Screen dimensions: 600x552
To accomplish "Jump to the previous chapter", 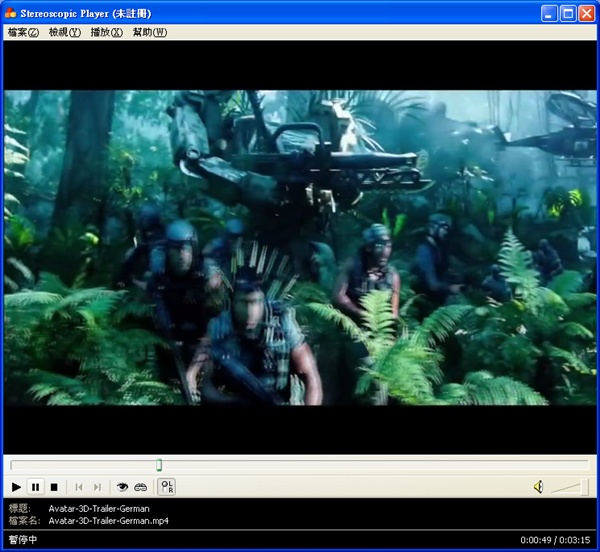I will tap(79, 487).
